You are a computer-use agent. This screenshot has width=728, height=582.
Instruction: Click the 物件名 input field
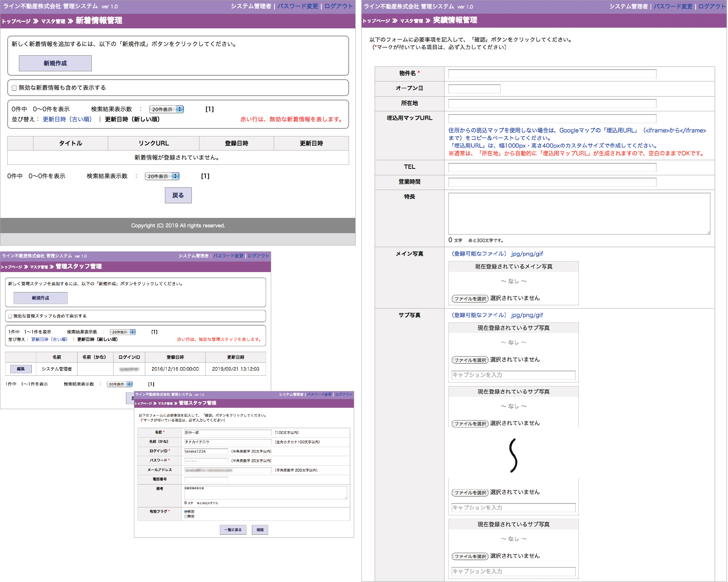(552, 74)
